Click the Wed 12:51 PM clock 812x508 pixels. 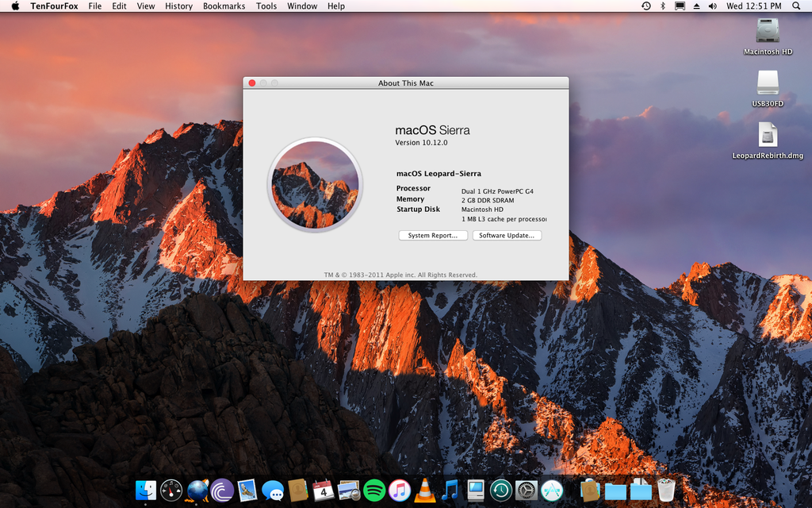click(753, 6)
